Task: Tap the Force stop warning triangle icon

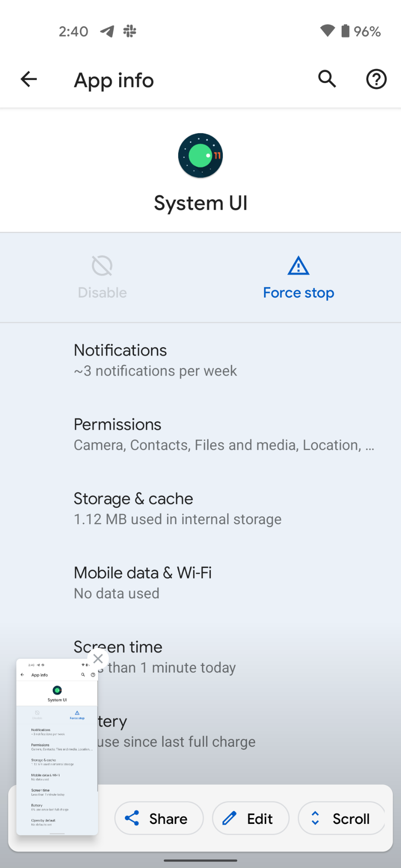Action: 298,266
